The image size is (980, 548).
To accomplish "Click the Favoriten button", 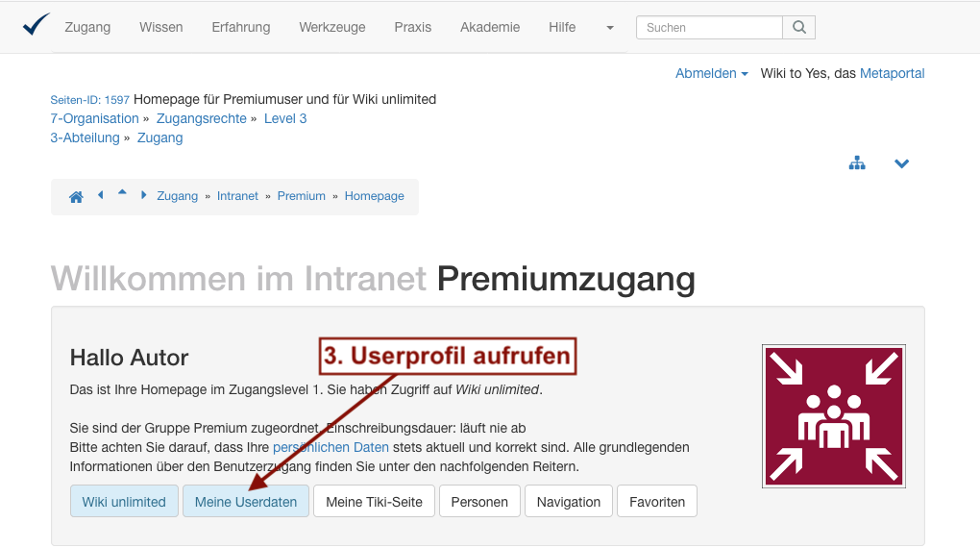I will tap(657, 502).
